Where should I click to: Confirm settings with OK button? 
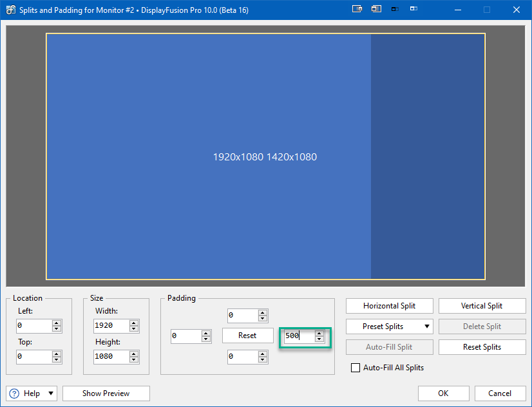tap(444, 393)
